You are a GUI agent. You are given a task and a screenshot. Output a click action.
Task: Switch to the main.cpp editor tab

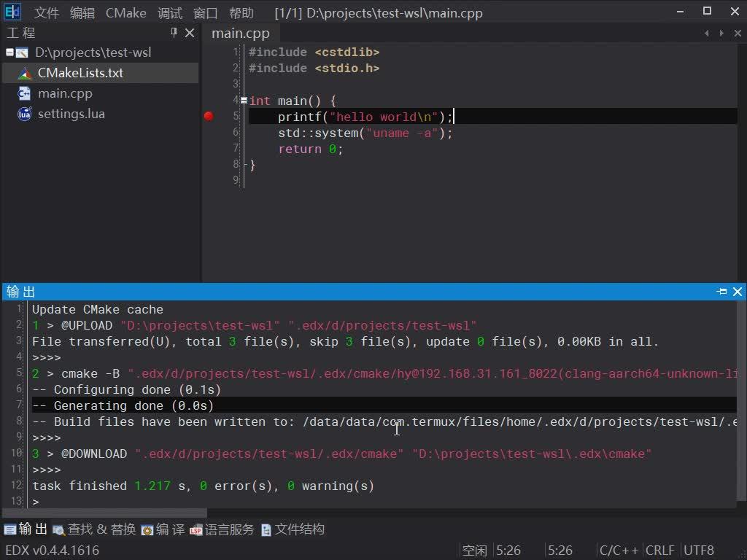click(x=241, y=34)
